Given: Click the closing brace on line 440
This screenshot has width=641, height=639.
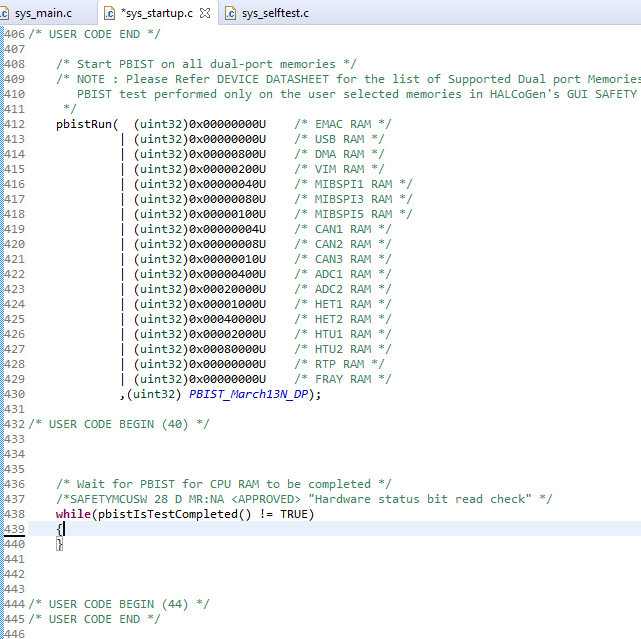Looking at the screenshot, I should coord(60,544).
